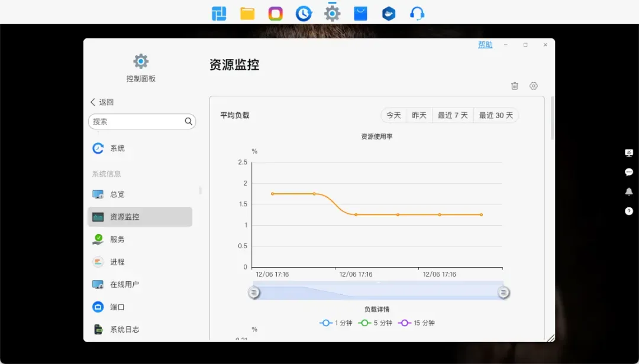This screenshot has width=639, height=364.
Task: Open resource monitor settings gear icon
Action: (x=534, y=86)
